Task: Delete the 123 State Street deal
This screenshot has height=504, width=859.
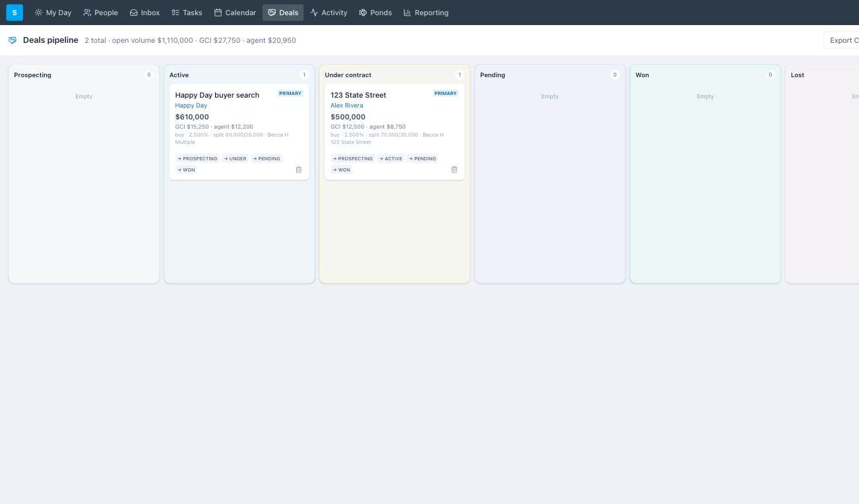Action: coord(454,170)
